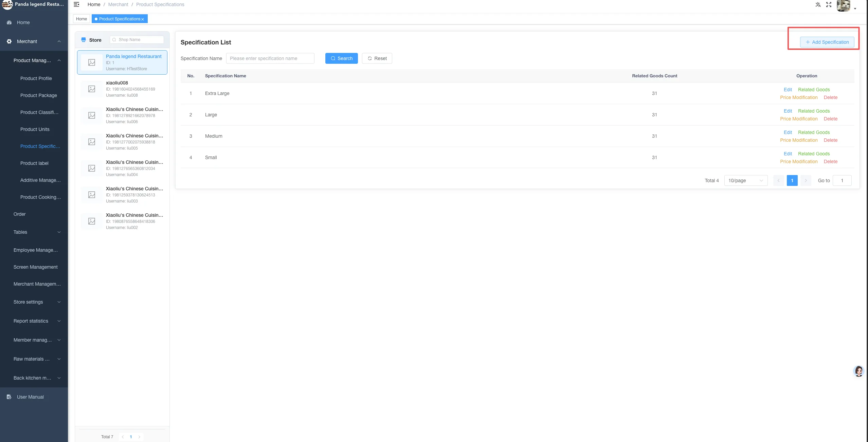The height and width of the screenshot is (442, 868).
Task: Click the User Manual book icon
Action: (x=9, y=397)
